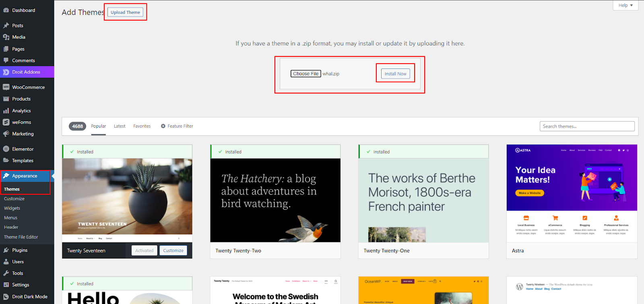
Task: Open the Help dropdown
Action: coord(625,5)
